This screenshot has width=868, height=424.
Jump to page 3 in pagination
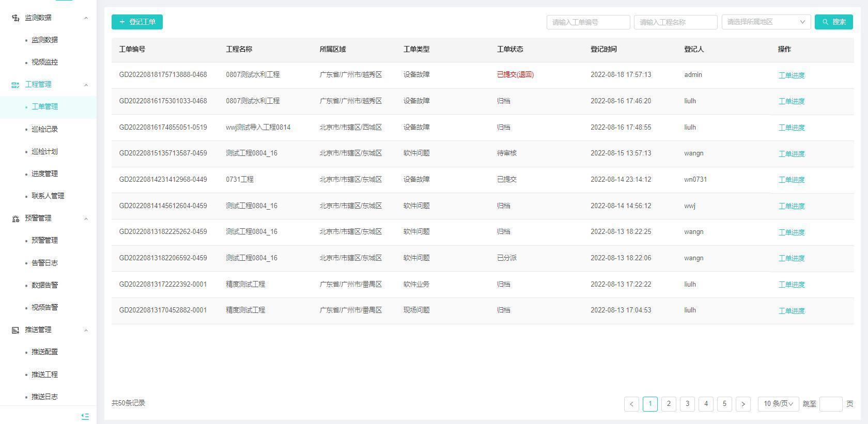click(x=687, y=404)
